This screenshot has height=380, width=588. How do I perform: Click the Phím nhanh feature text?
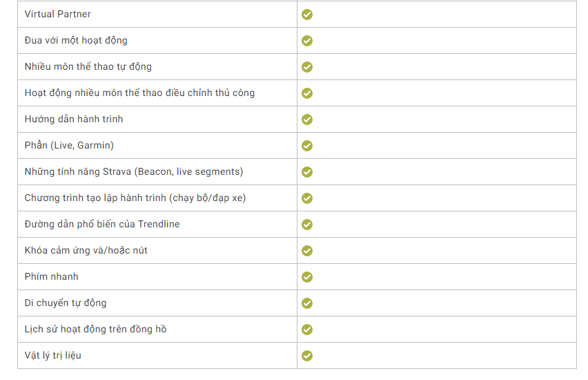click(x=51, y=277)
